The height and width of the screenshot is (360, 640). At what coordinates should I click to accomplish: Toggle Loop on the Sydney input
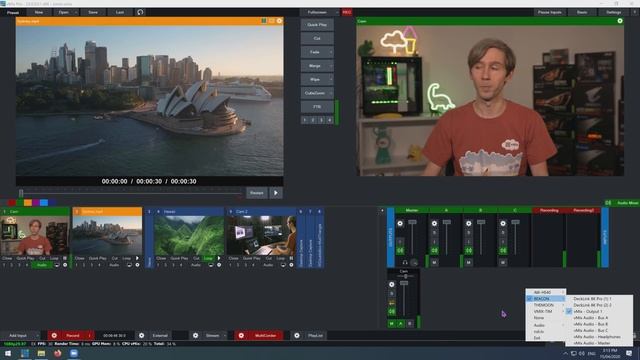coord(127,258)
